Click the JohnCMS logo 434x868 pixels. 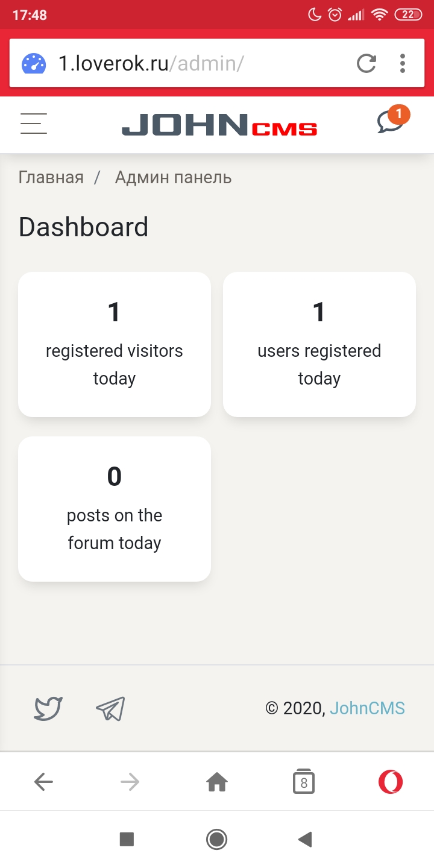(x=219, y=125)
